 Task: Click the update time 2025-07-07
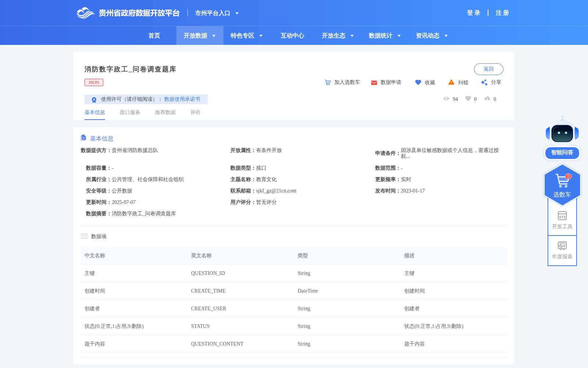click(x=124, y=202)
